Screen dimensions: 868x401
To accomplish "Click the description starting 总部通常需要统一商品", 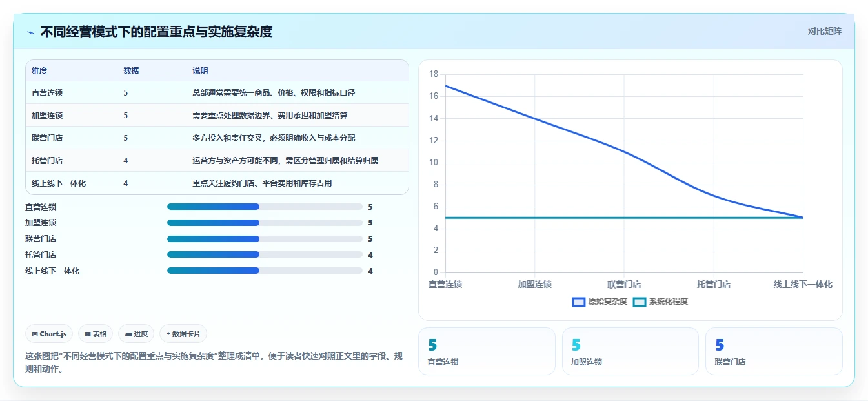I will pyautogui.click(x=274, y=93).
